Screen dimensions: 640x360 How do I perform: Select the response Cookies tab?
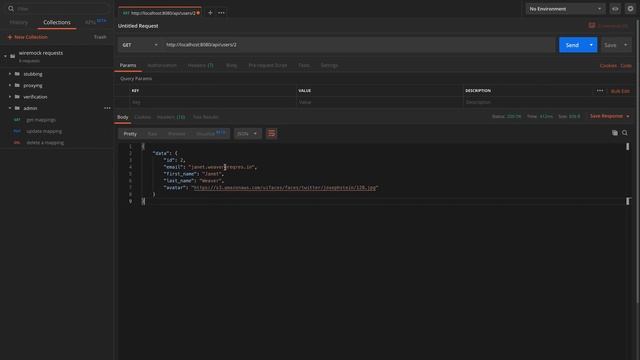point(142,117)
